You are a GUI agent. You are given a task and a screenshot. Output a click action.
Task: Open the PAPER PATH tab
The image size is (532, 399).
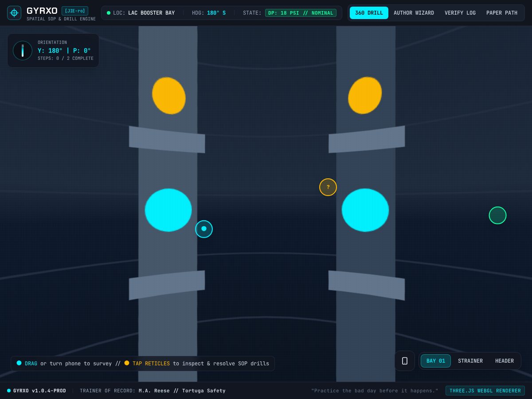coord(502,13)
